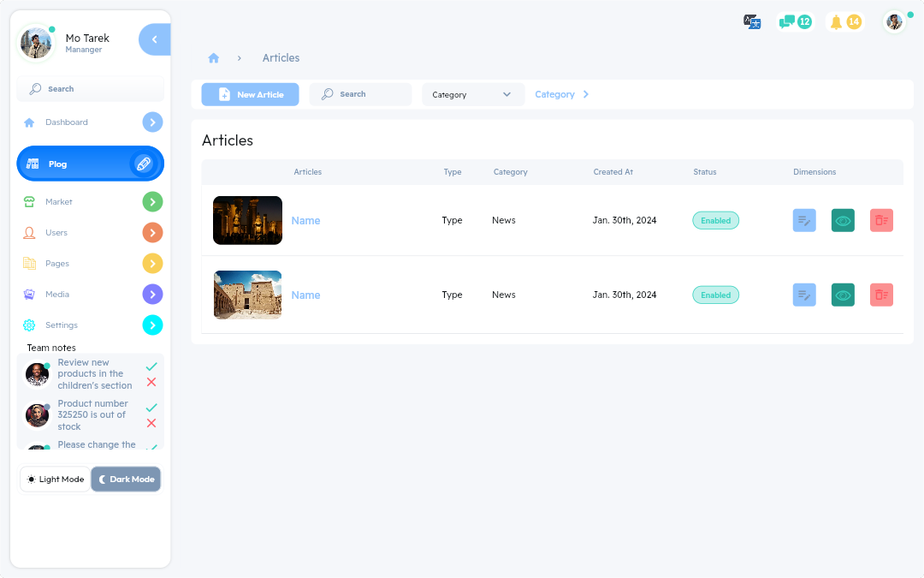Click the Settings gear icon

coord(27,325)
